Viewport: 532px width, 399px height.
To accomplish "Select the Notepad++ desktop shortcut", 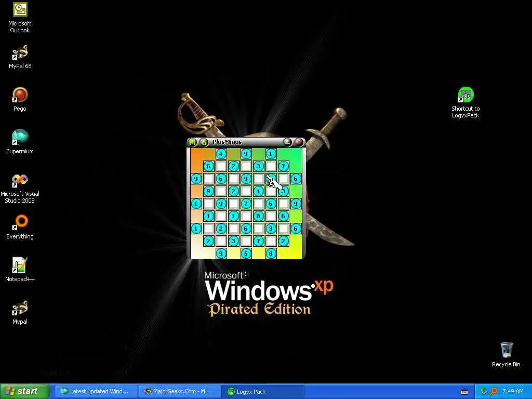I will pyautogui.click(x=20, y=270).
